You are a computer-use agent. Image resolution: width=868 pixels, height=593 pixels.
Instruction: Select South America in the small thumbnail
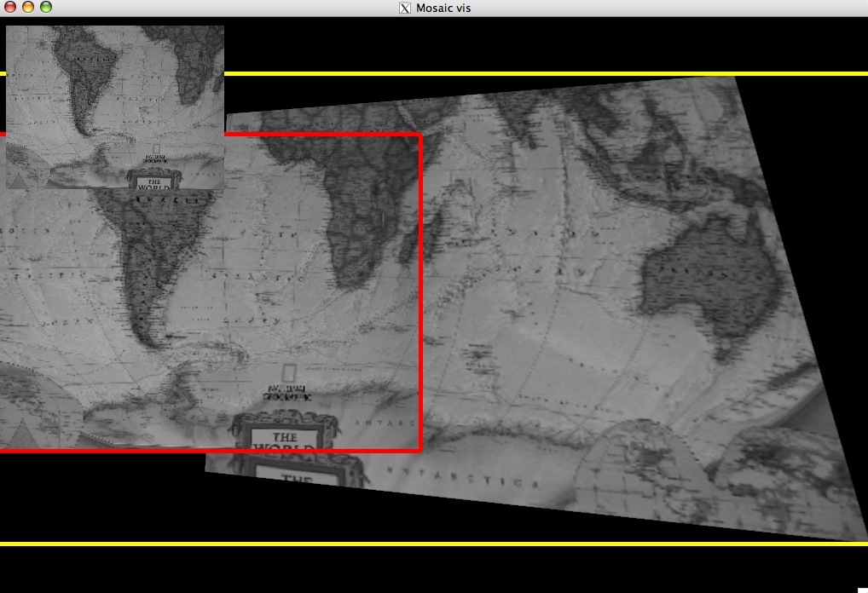pyautogui.click(x=90, y=77)
